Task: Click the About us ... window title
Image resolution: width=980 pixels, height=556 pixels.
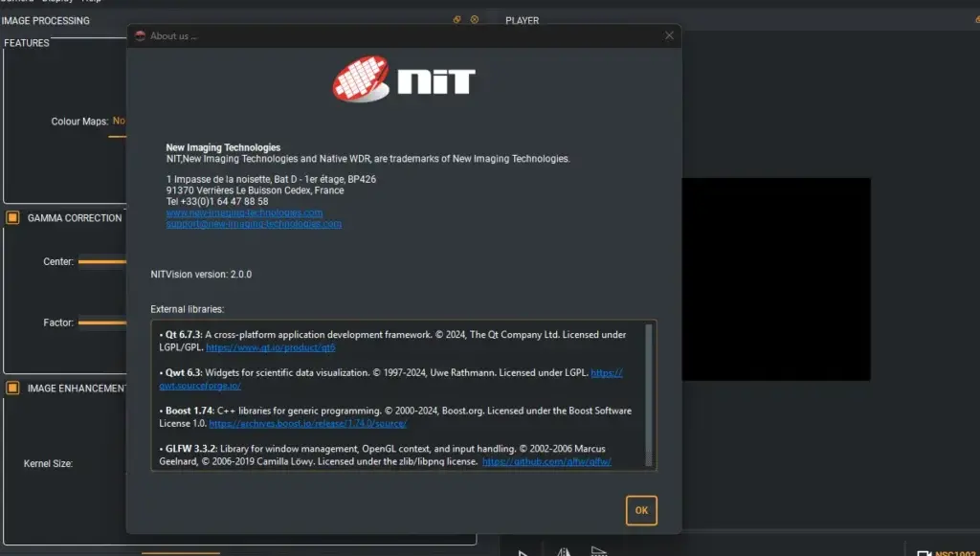Action: tap(173, 35)
